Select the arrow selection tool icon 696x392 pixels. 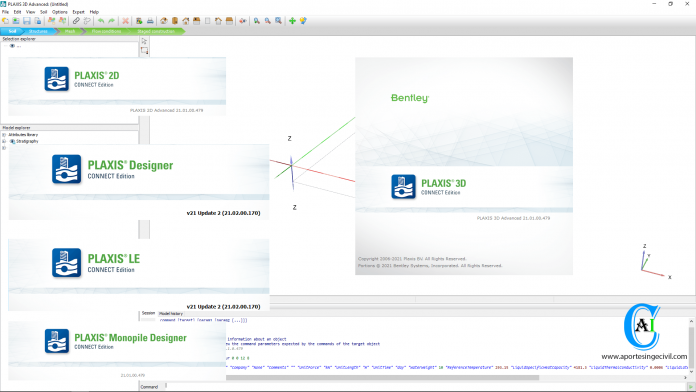(x=144, y=41)
